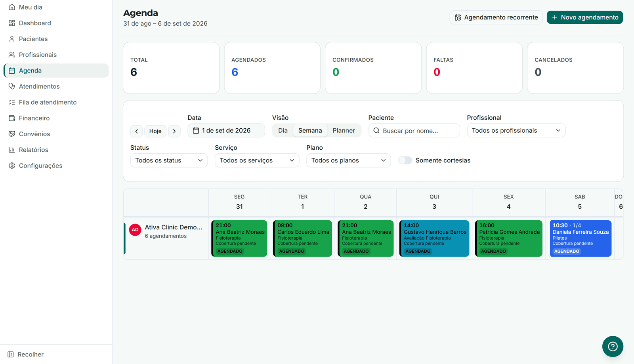Open Meu dia home icon
This screenshot has height=364, width=634.
(12, 7)
